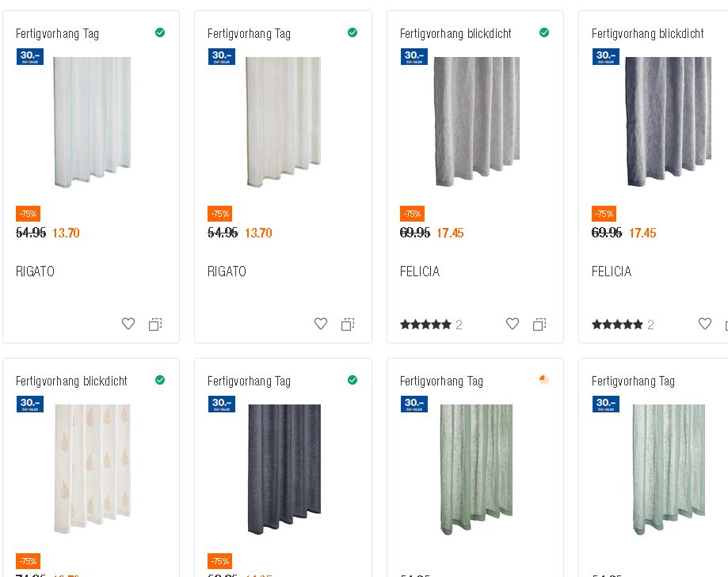Favorite the light grey FELICIA curtain
The width and height of the screenshot is (728, 577).
tap(513, 324)
